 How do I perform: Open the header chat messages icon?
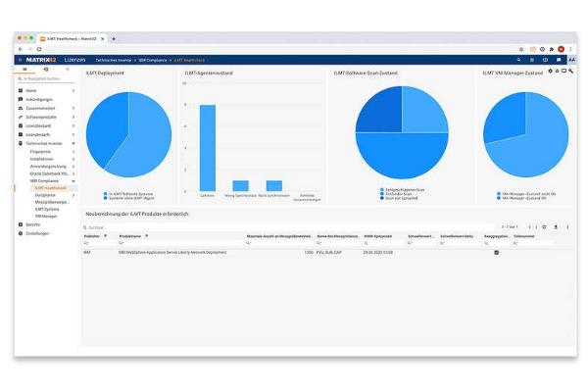[x=559, y=60]
